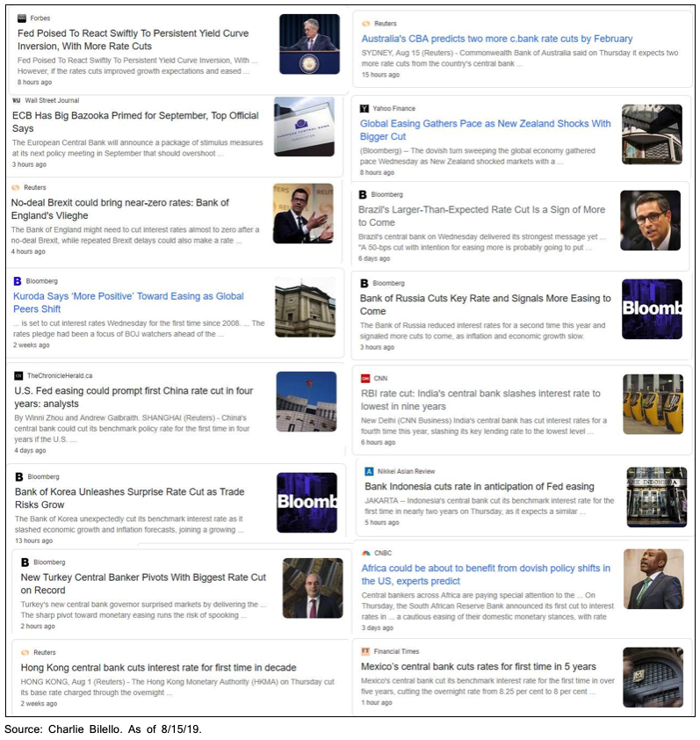Viewport: 700px width, 740px height.
Task: Click the Yahoo Finance source icon
Action: [364, 109]
